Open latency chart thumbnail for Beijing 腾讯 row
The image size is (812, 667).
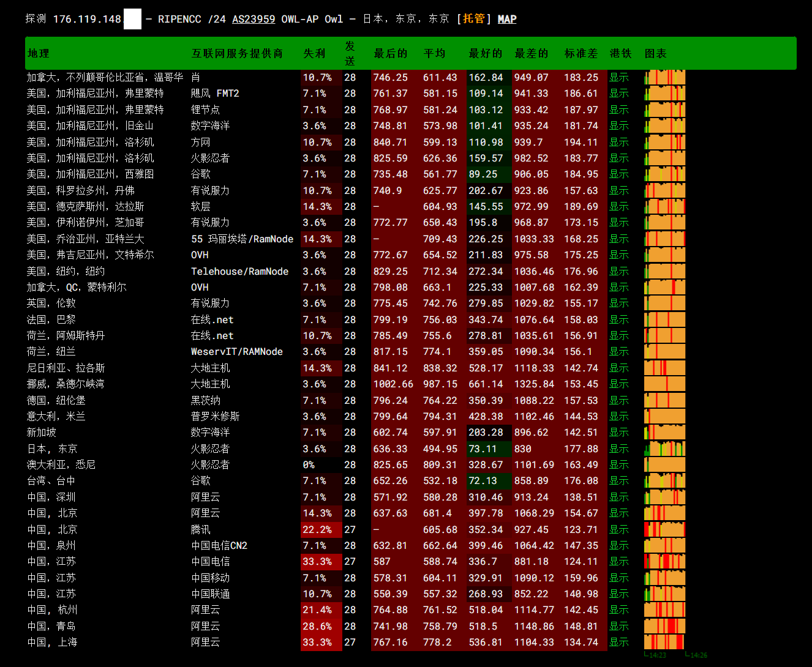pyautogui.click(x=664, y=529)
